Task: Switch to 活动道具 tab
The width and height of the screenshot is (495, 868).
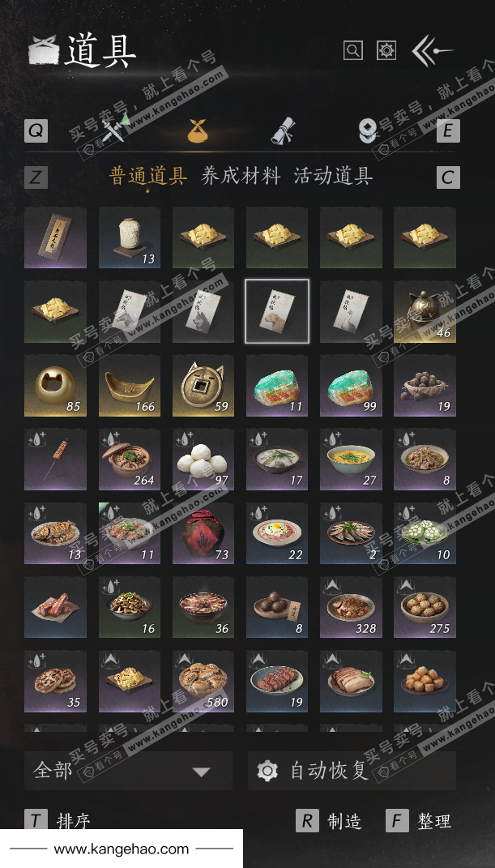Action: tap(333, 176)
